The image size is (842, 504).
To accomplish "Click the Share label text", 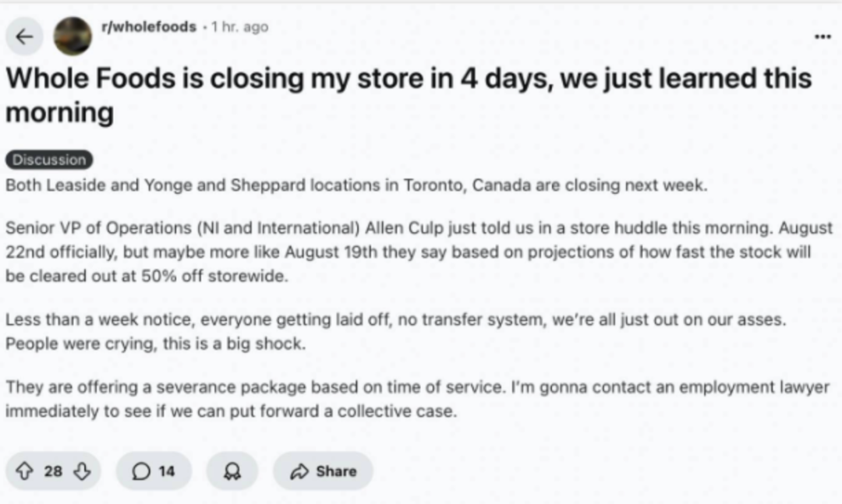I will tap(336, 471).
